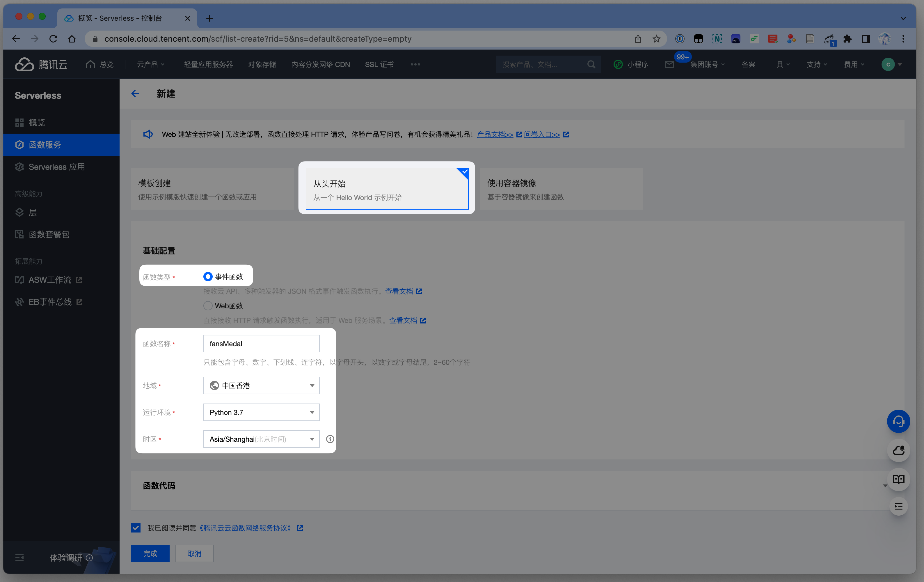The height and width of the screenshot is (582, 924).
Task: Click the back arrow beside 新建
Action: click(x=135, y=94)
